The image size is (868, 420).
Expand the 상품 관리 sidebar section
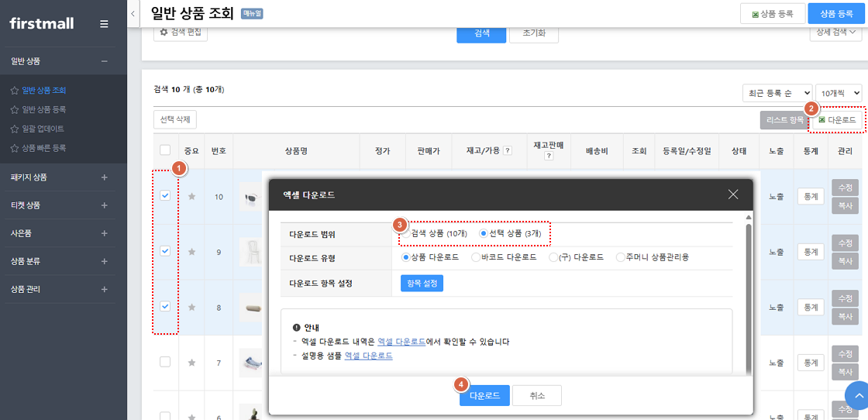click(104, 289)
